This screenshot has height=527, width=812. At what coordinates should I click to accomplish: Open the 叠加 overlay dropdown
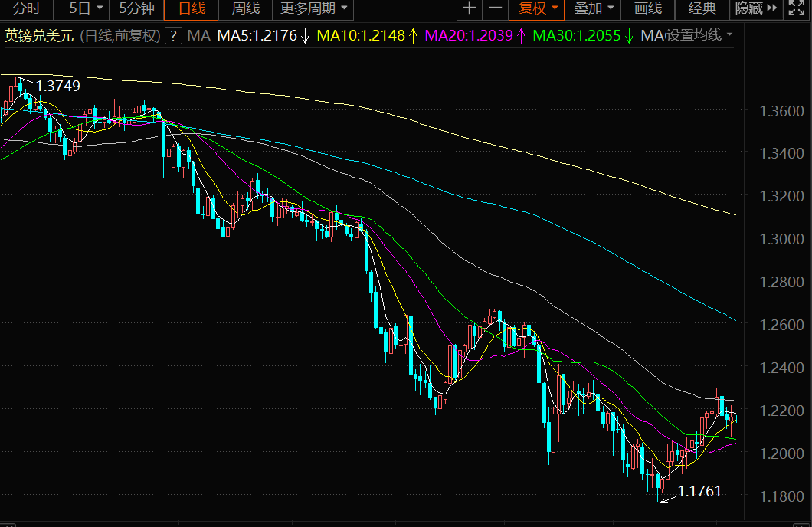click(594, 9)
